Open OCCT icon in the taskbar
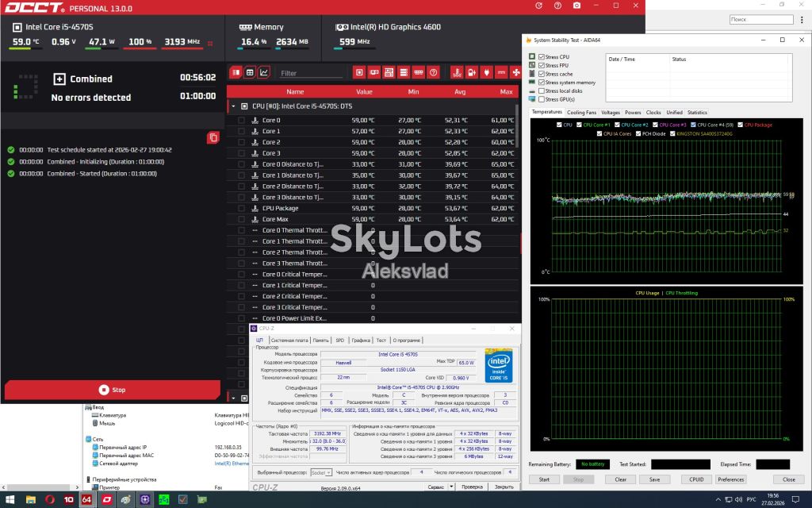 pos(106,500)
